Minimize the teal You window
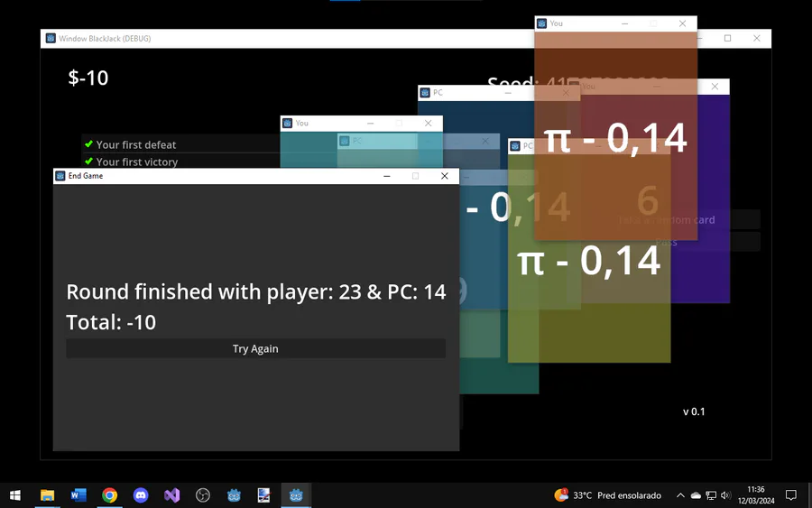This screenshot has height=508, width=812. tap(370, 124)
